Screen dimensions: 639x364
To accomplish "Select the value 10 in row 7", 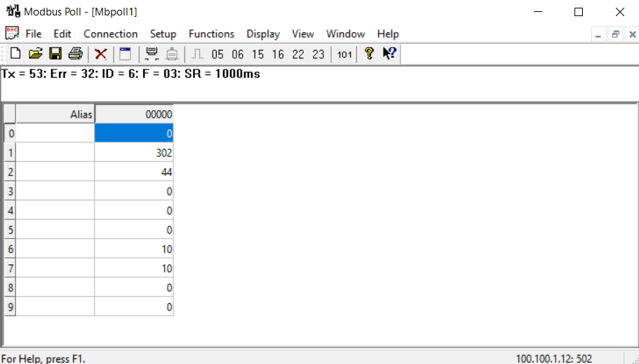I will tap(134, 268).
